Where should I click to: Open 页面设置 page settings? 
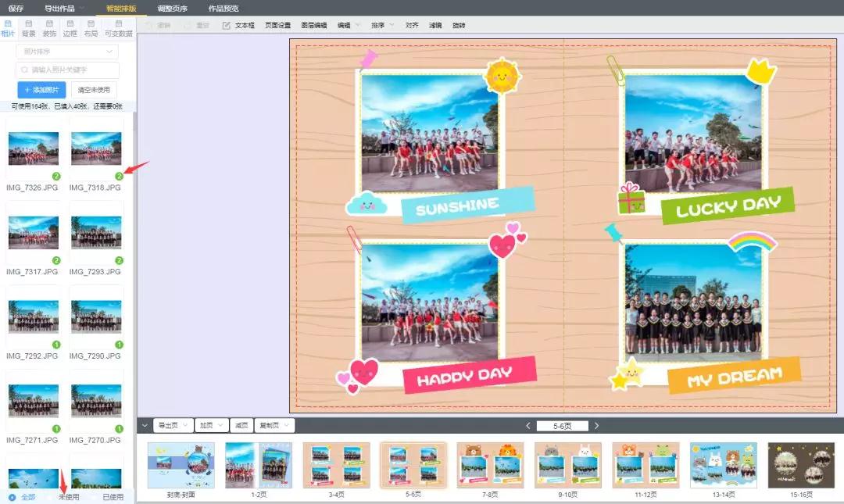[277, 25]
